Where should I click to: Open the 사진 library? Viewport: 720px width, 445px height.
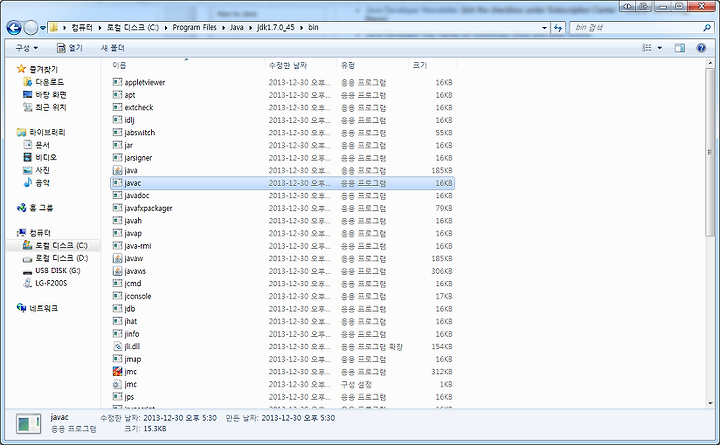pyautogui.click(x=36, y=170)
